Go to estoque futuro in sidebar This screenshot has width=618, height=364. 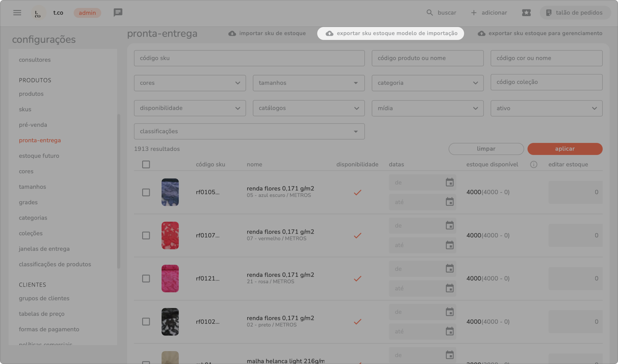click(x=39, y=156)
